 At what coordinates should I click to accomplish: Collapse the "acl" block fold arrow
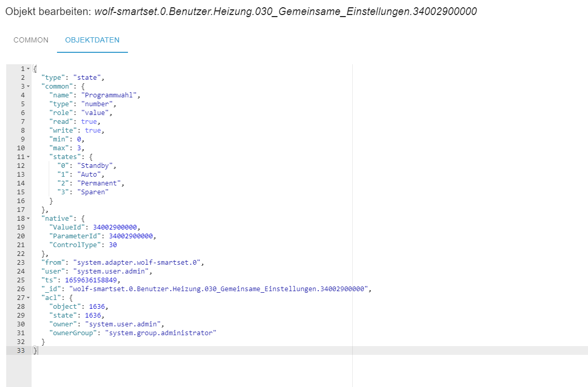(28, 297)
